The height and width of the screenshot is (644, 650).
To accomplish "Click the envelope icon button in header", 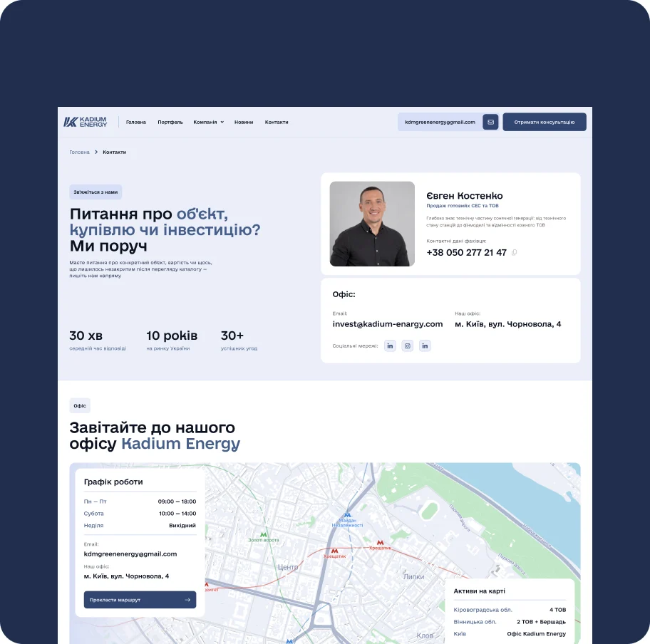I will (x=490, y=123).
